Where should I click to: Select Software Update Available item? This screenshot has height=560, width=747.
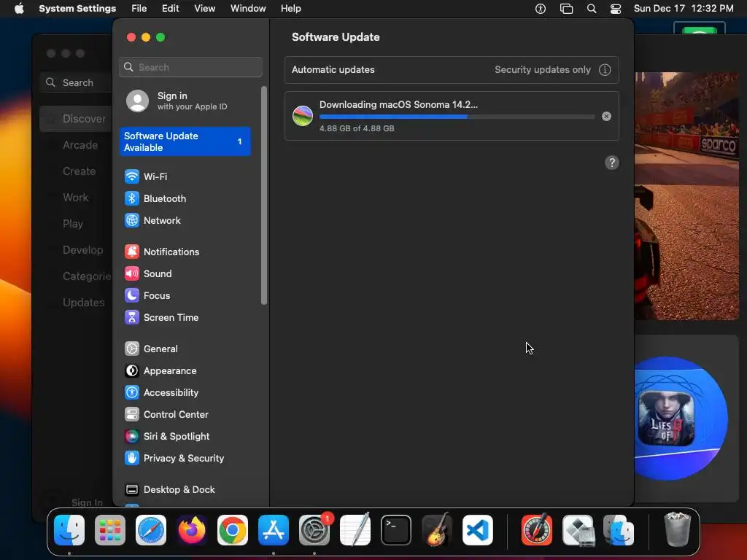[x=185, y=141]
